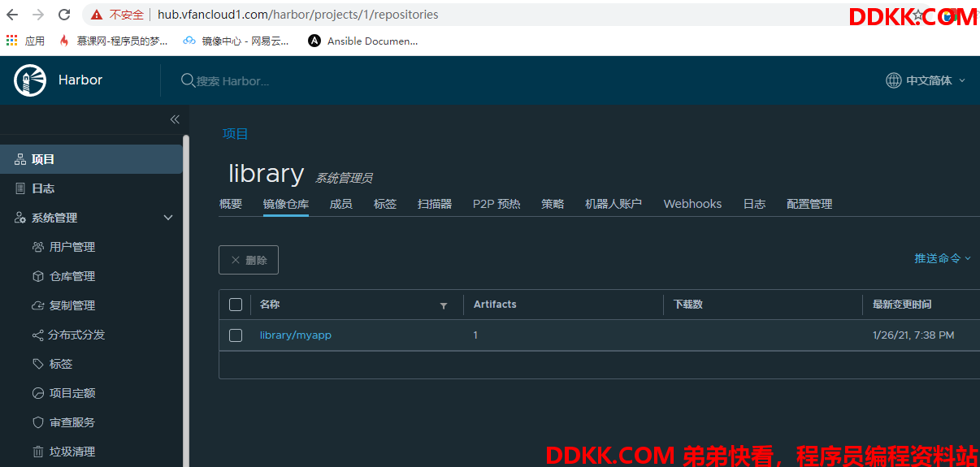Click the 项目 breadcrumb link

(x=236, y=134)
